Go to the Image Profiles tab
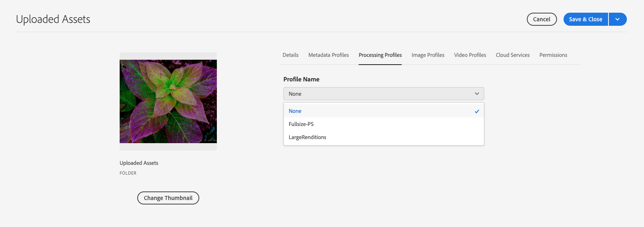The height and width of the screenshot is (227, 644). point(428,55)
